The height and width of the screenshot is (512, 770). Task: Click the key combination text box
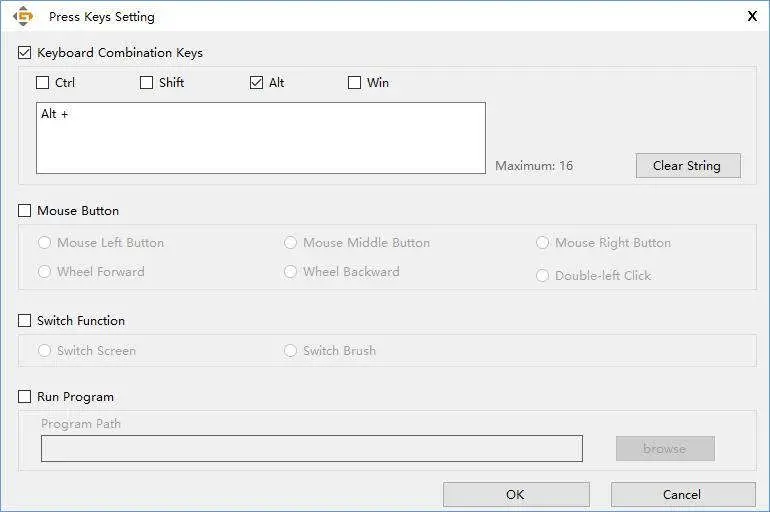(x=260, y=138)
